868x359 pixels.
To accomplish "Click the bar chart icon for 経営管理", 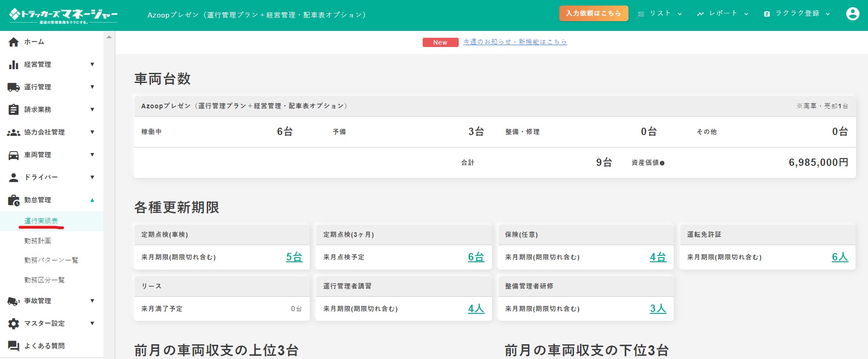I will point(14,65).
